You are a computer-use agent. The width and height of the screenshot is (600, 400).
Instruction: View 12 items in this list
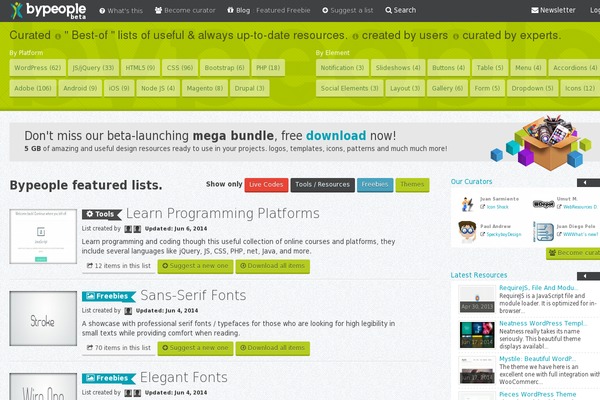pos(119,266)
